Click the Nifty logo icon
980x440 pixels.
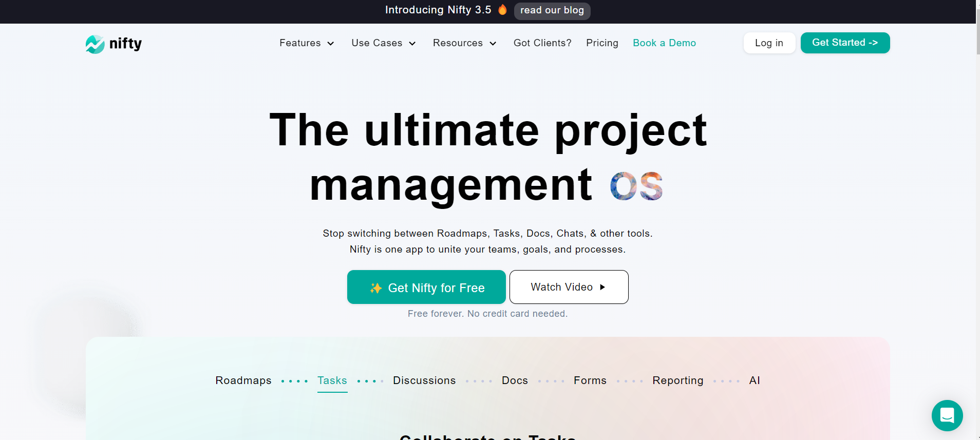pyautogui.click(x=95, y=44)
